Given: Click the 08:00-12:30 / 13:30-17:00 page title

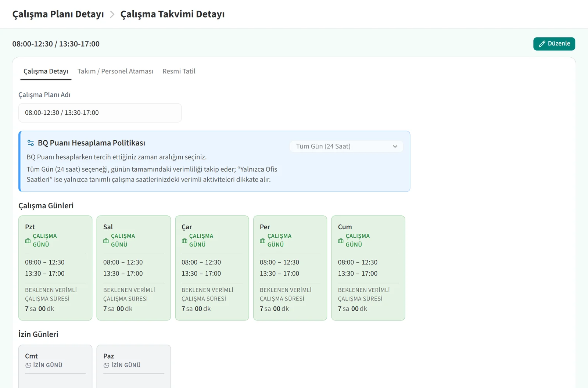Looking at the screenshot, I should pyautogui.click(x=56, y=44).
